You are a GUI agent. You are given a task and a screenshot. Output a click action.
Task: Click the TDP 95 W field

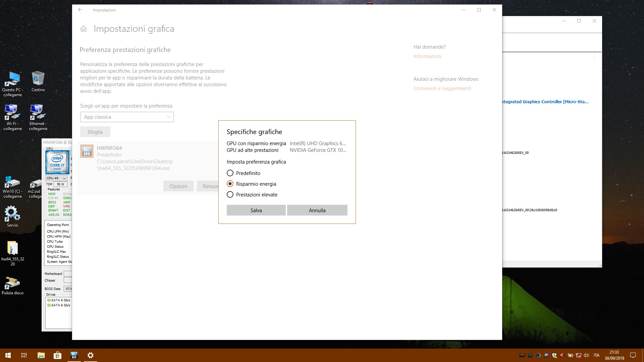tap(60, 184)
